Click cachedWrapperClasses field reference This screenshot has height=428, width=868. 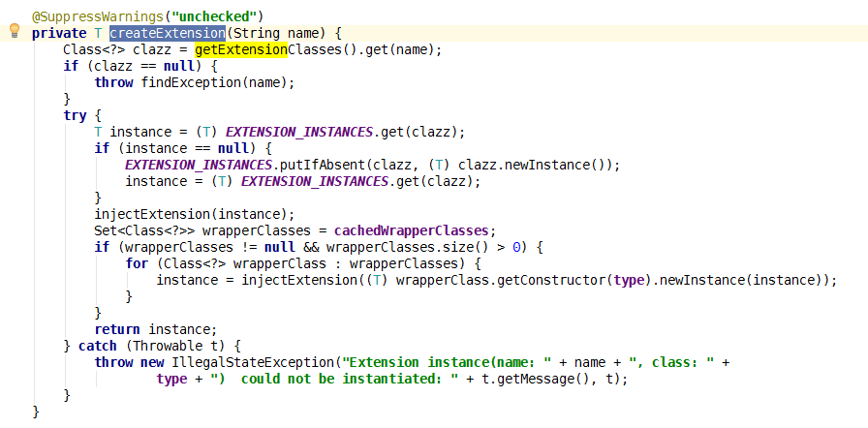pyautogui.click(x=412, y=230)
